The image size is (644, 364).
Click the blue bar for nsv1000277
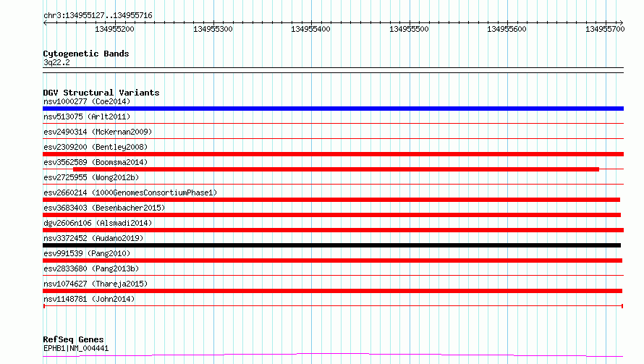333,109
